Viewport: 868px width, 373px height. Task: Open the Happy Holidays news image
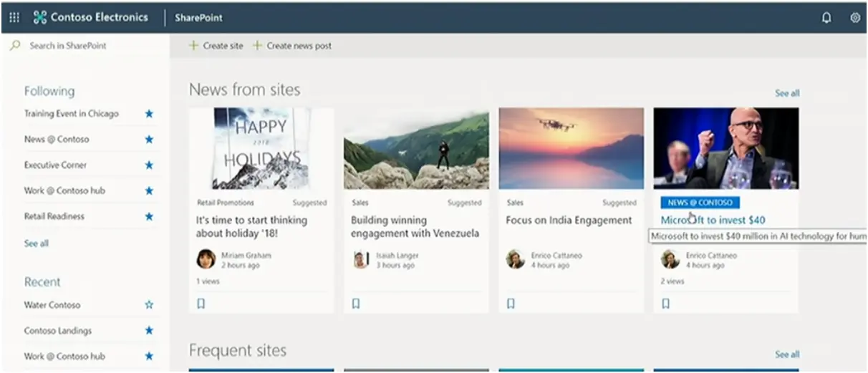(261, 148)
